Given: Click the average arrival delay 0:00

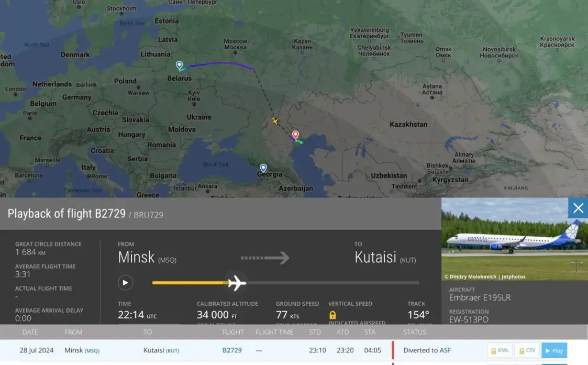Looking at the screenshot, I should point(23,318).
